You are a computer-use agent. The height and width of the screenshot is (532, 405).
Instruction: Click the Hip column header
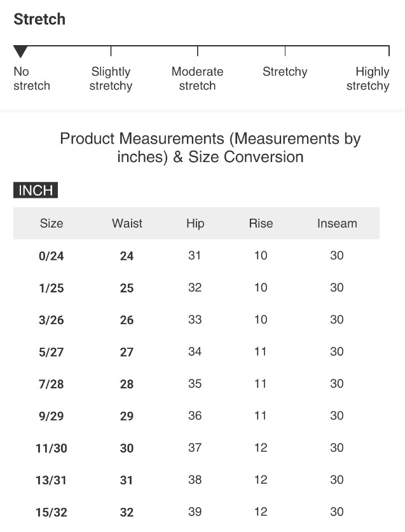tap(195, 224)
